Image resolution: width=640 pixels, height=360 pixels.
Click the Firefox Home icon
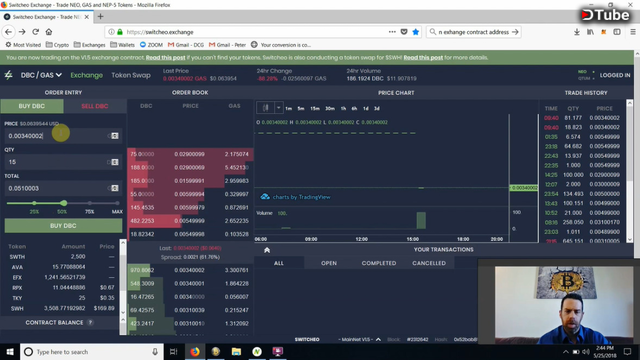(x=49, y=32)
